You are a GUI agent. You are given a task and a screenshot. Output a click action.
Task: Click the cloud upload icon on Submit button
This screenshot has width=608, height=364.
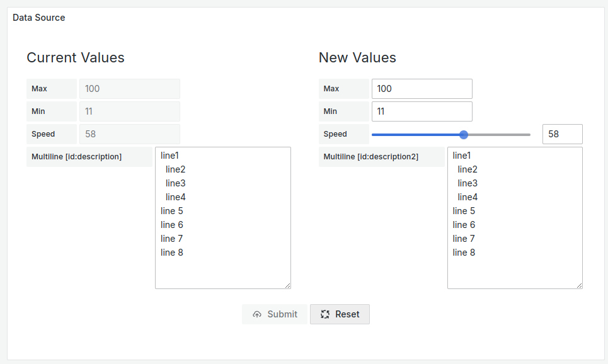(258, 314)
